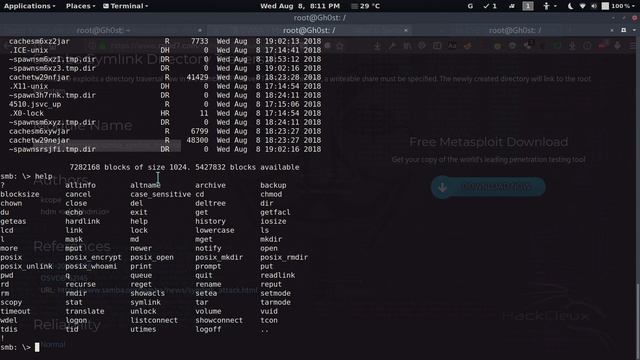Image resolution: width=640 pixels, height=360 pixels.
Task: Click the translate command in help list
Action: coord(84,311)
